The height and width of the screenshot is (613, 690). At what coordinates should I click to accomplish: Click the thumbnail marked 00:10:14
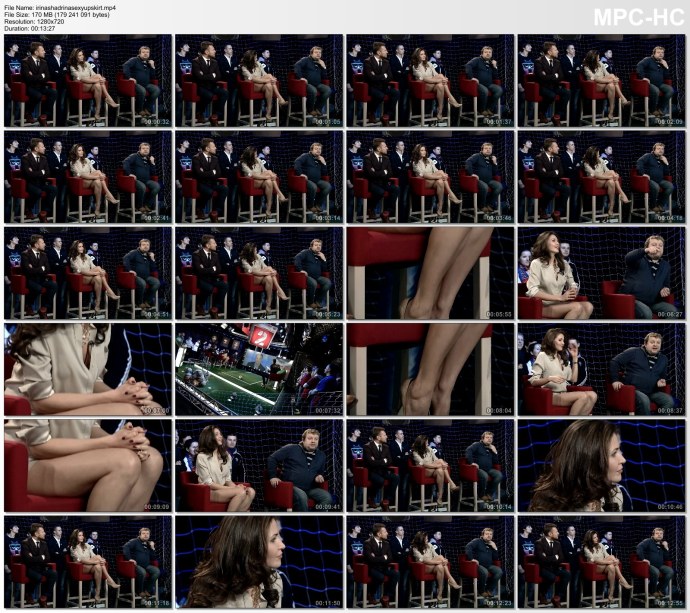pos(430,466)
